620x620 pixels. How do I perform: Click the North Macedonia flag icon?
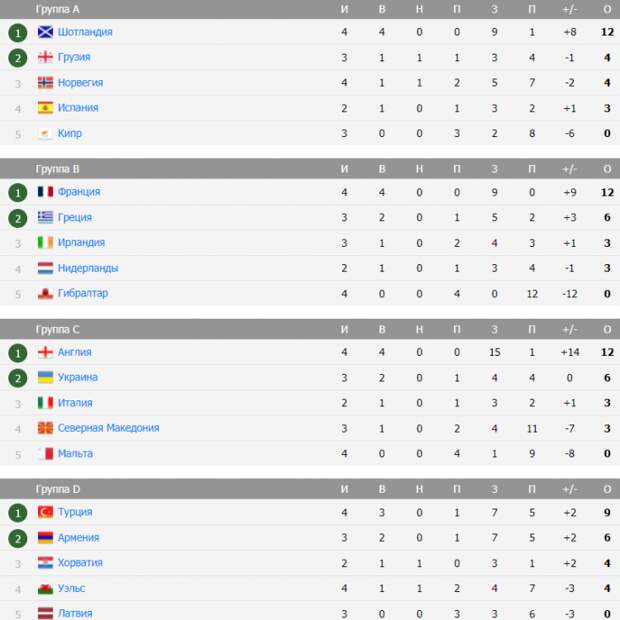pyautogui.click(x=45, y=428)
